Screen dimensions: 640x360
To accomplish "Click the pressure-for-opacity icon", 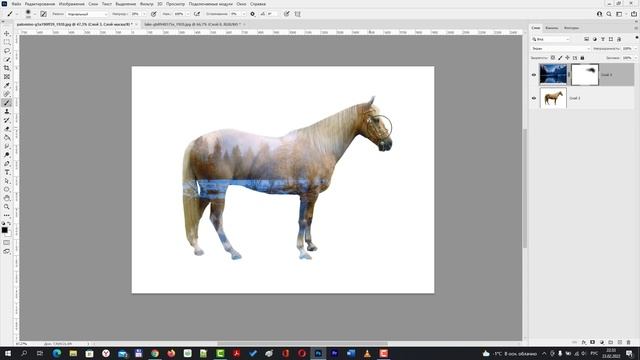I will 153,14.
